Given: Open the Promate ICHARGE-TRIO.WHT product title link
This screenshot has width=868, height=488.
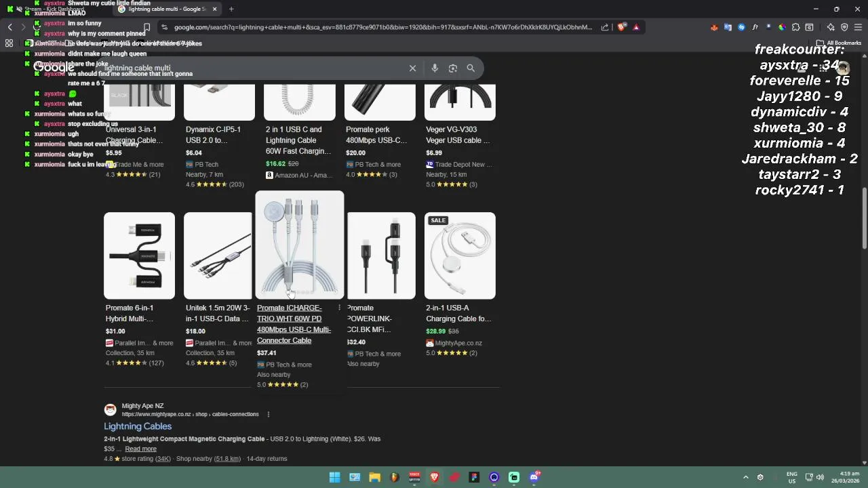Looking at the screenshot, I should [294, 324].
